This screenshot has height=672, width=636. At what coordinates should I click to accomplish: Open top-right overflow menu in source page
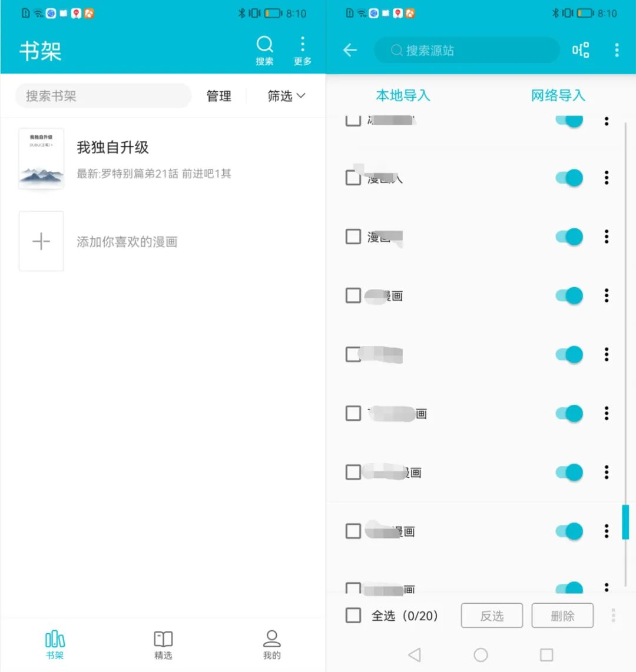click(617, 51)
